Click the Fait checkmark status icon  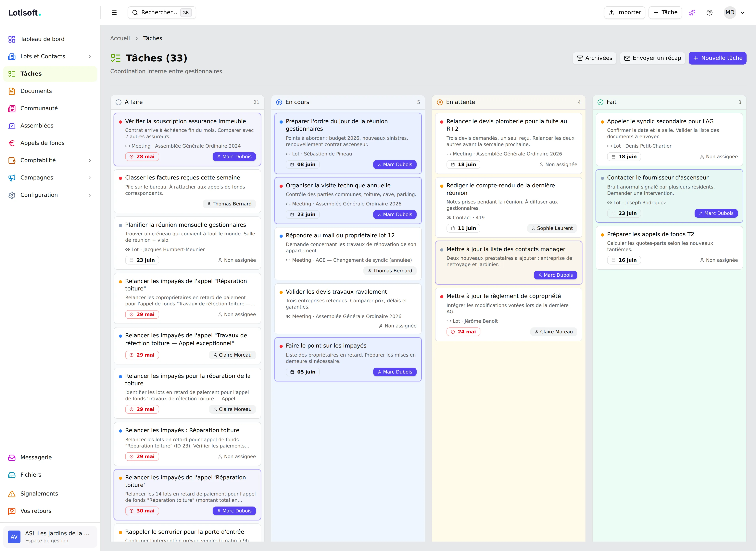pyautogui.click(x=600, y=102)
